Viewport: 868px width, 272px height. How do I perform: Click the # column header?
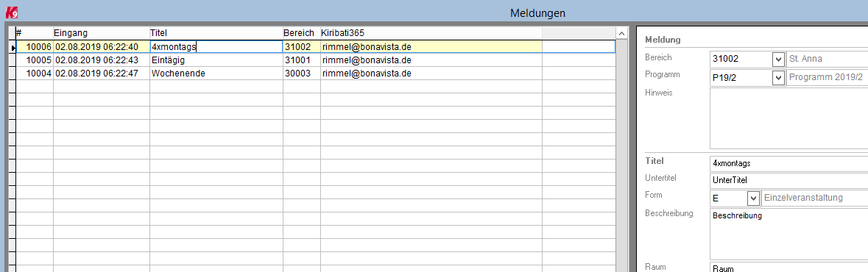[35, 33]
